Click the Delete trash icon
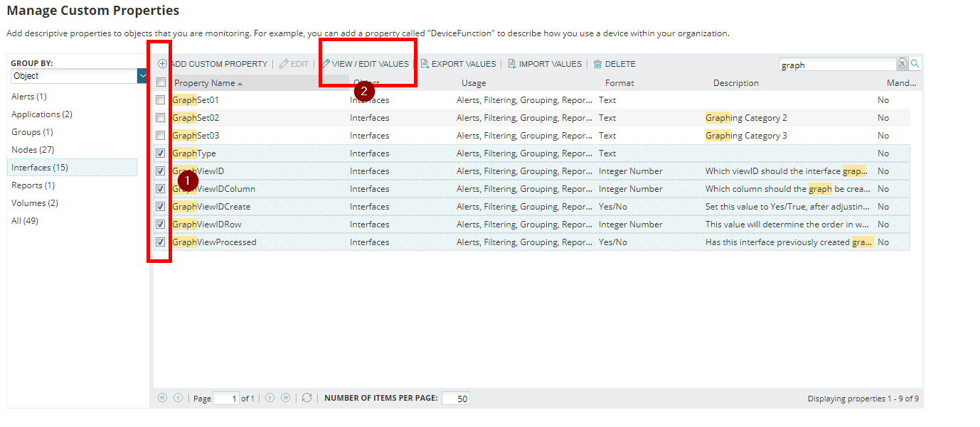Viewport: 980px width, 427px height. click(598, 64)
